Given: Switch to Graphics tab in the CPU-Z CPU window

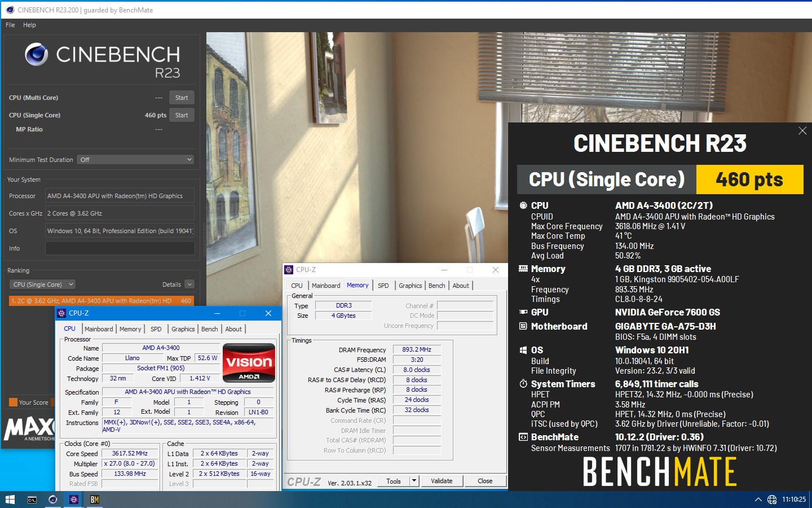Looking at the screenshot, I should click(183, 329).
